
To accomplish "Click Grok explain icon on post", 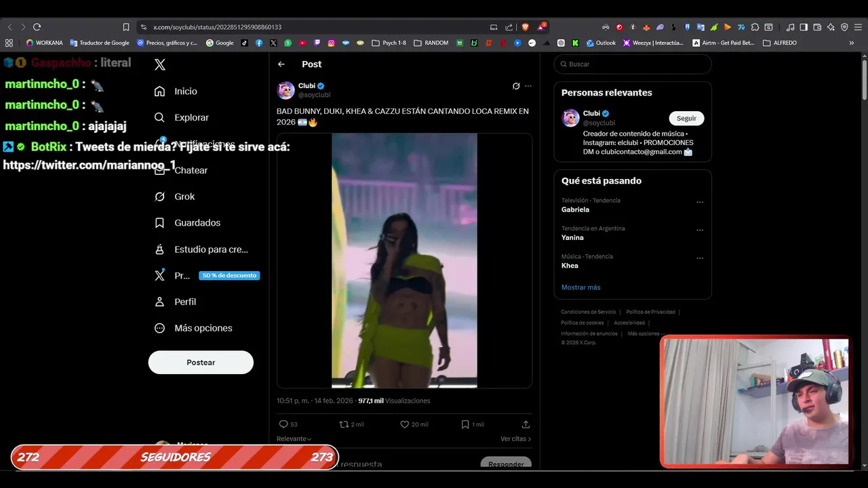I will point(516,86).
